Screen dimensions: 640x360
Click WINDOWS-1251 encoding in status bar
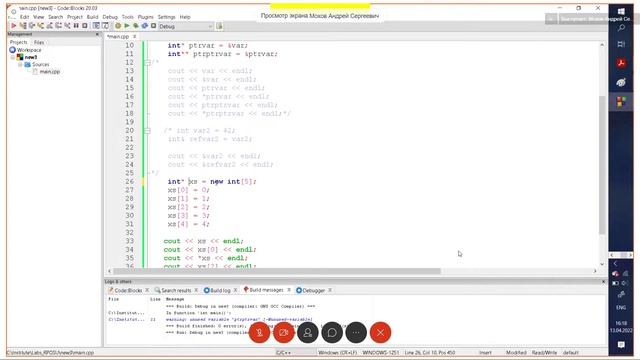380,352
